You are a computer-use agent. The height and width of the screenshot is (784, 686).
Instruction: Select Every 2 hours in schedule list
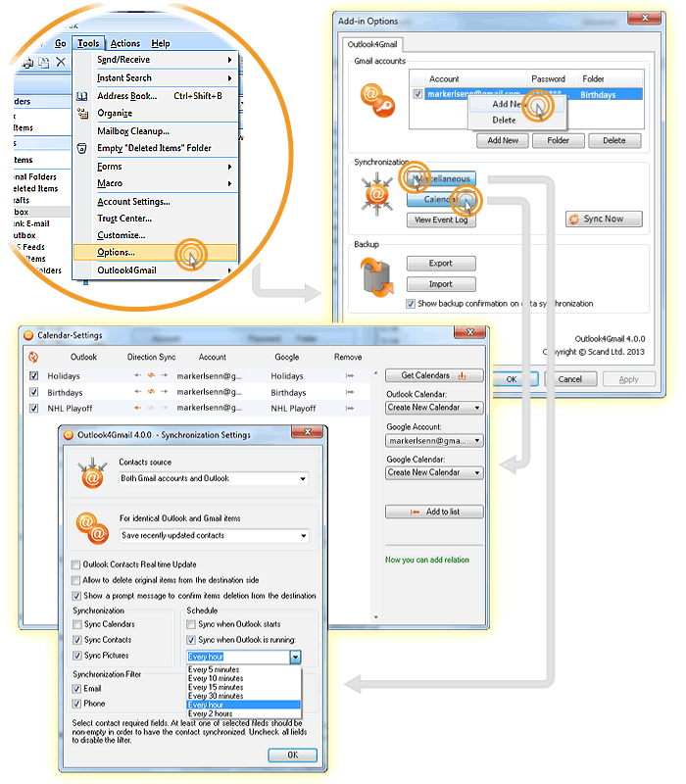[x=243, y=714]
